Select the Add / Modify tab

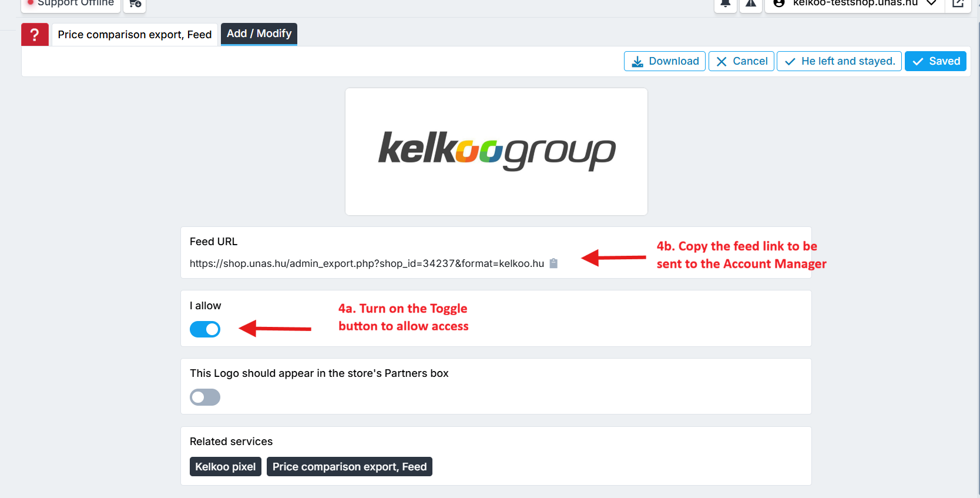point(259,34)
